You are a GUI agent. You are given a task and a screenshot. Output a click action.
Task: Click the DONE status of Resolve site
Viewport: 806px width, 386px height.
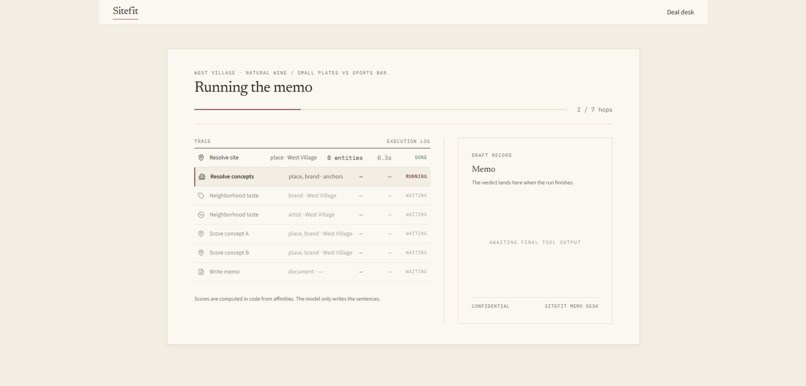421,158
